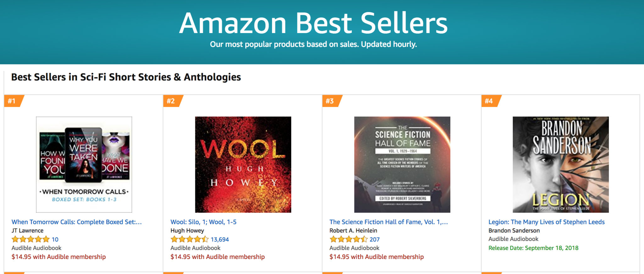Open Science Fiction Hall of Fame cover
The width and height of the screenshot is (644, 274).
click(x=402, y=165)
